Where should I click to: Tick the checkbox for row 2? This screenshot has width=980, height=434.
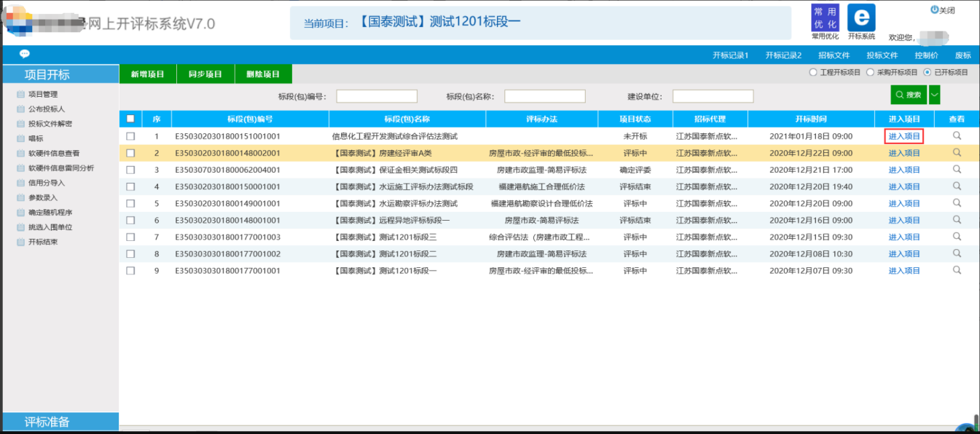(130, 153)
